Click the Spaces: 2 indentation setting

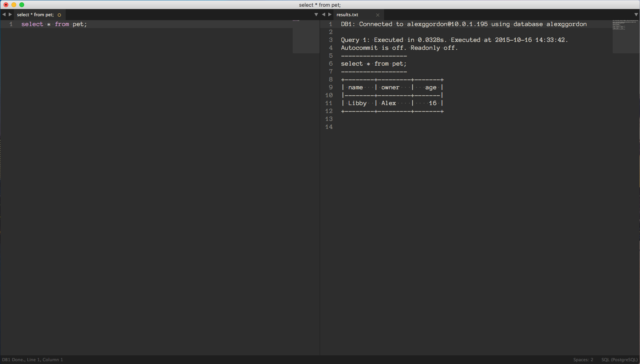coord(583,360)
